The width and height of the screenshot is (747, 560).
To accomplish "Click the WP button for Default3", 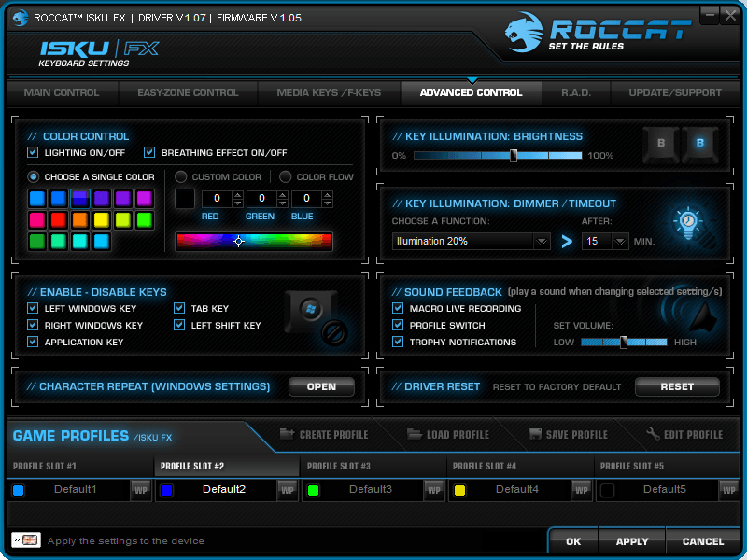I will tap(434, 490).
